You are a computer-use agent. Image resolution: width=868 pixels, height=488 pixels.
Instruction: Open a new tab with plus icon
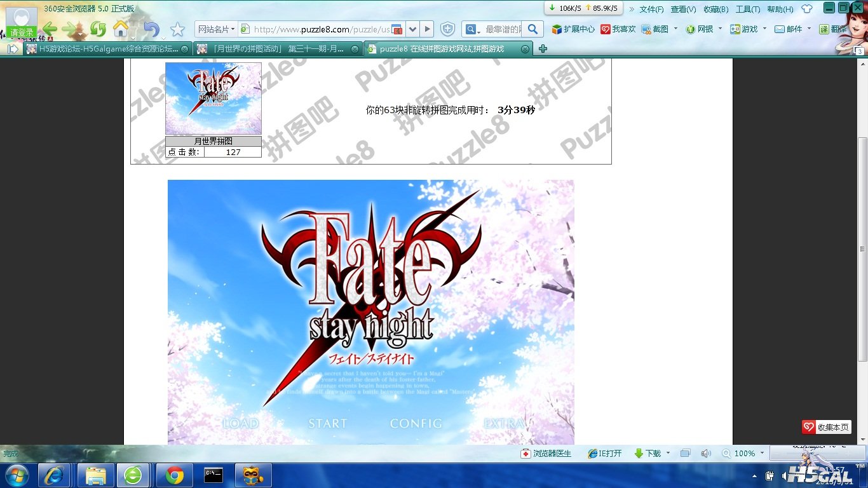(x=543, y=49)
